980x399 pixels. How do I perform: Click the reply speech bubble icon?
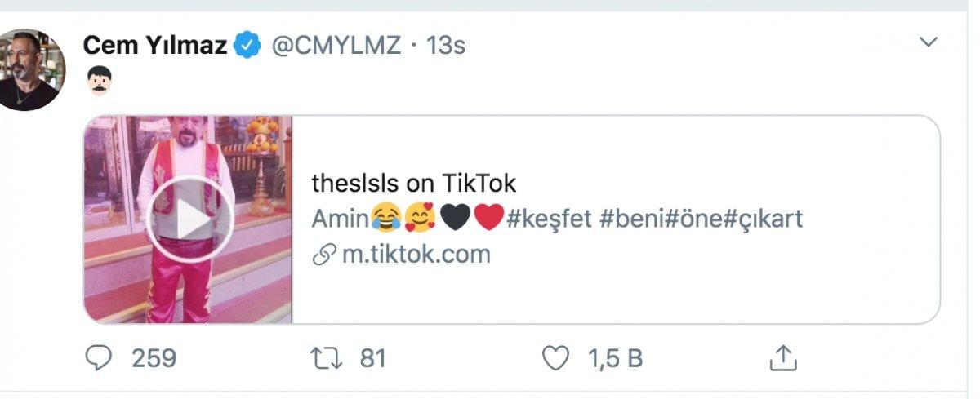coord(99,357)
